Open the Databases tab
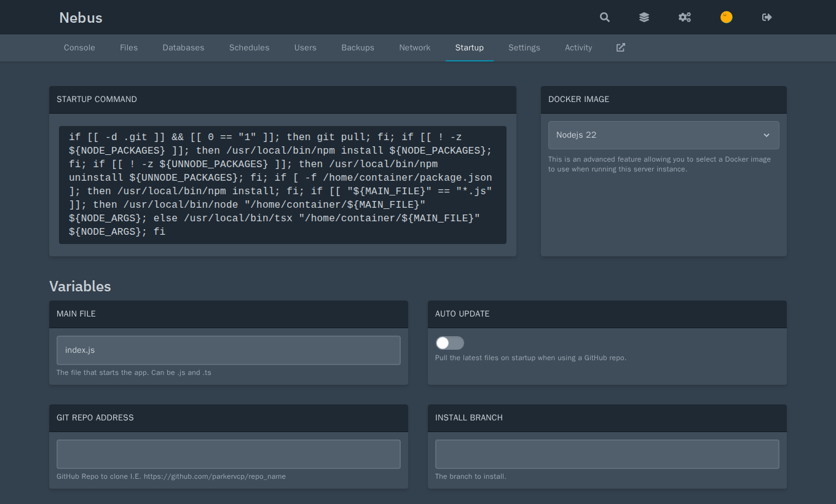This screenshot has height=504, width=836. click(183, 47)
